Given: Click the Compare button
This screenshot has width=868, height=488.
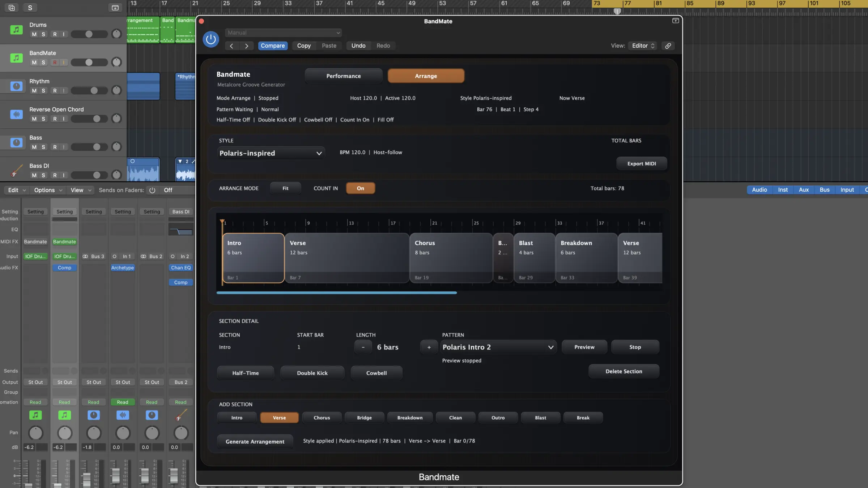Looking at the screenshot, I should click(273, 46).
